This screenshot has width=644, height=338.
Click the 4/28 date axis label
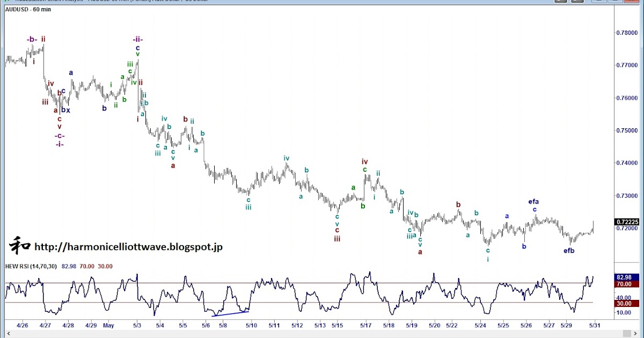click(x=68, y=325)
